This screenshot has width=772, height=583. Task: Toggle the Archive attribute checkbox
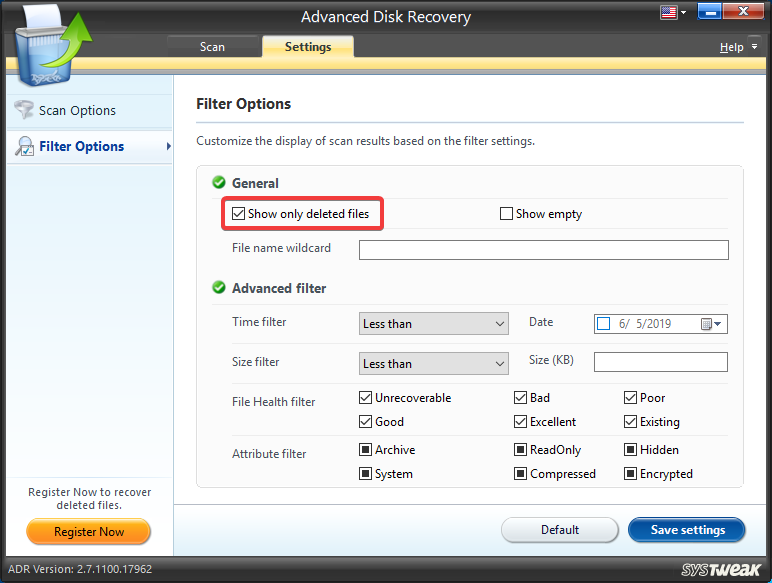[x=365, y=450]
